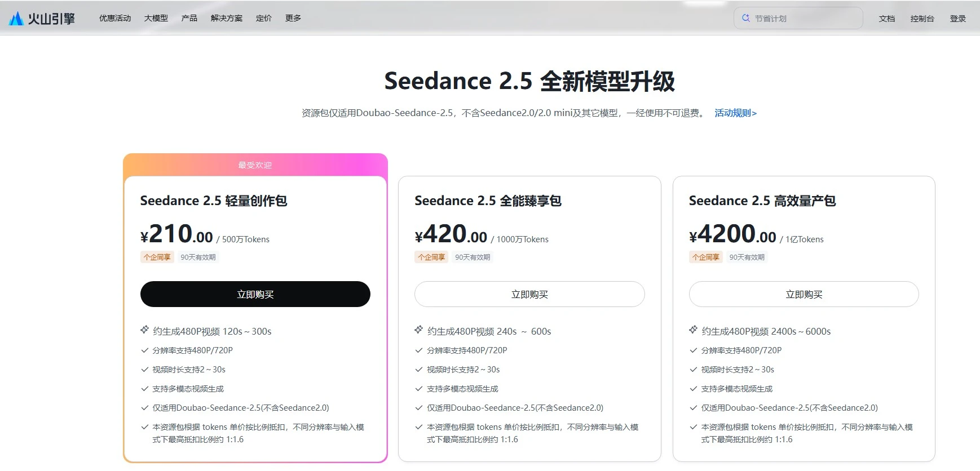Buy the 高效量产包 with 立即购买
980x471 pixels.
click(x=804, y=294)
